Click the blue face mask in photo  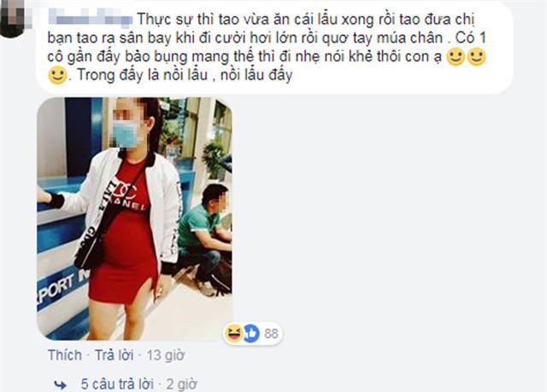(125, 134)
